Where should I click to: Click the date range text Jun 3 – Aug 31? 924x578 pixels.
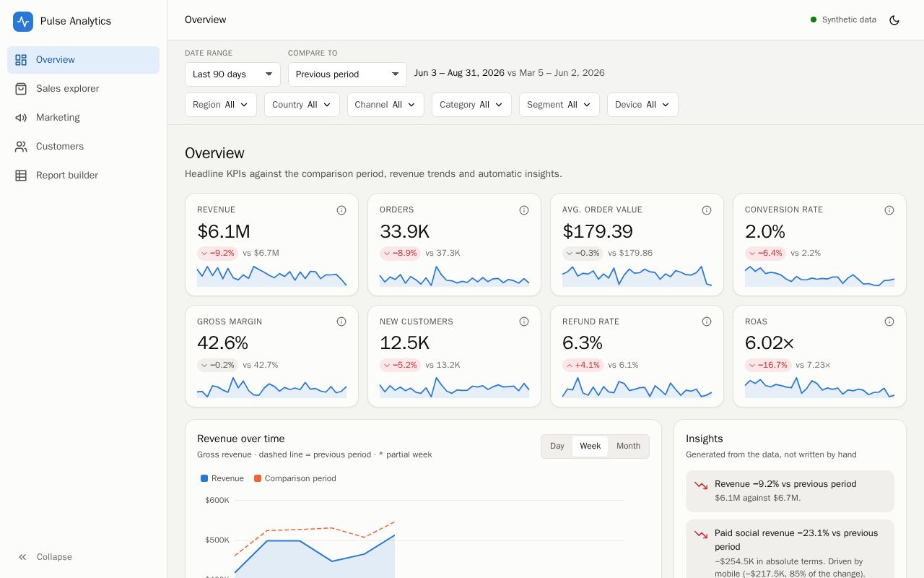(459, 73)
